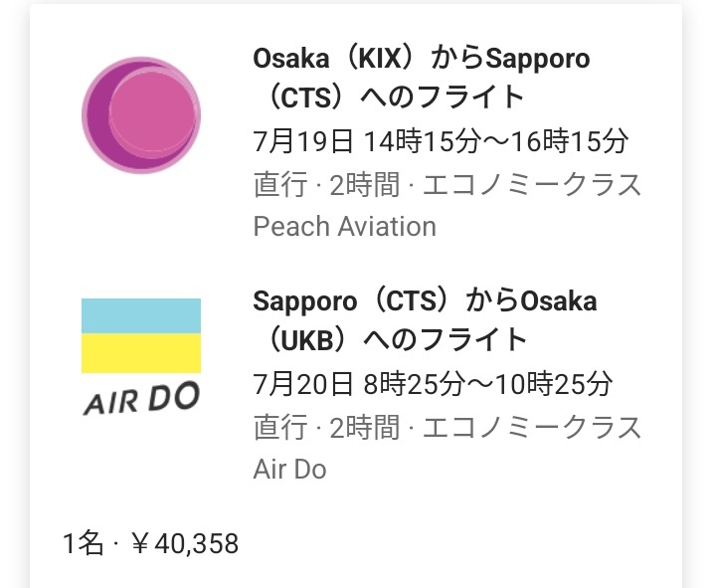Click the yellow stripe of the Air Do logo
714x588 pixels.
[141, 353]
